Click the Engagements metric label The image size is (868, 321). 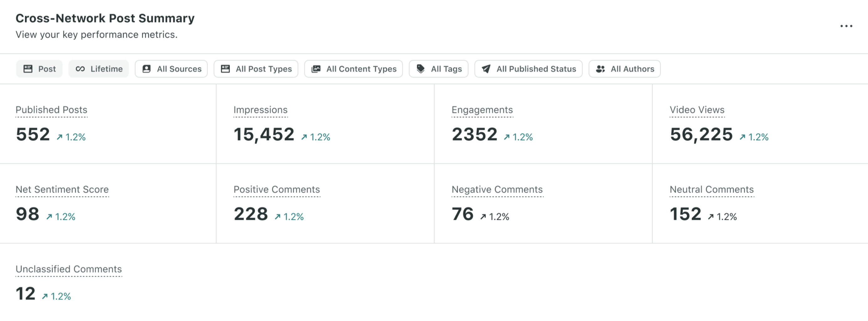point(482,110)
